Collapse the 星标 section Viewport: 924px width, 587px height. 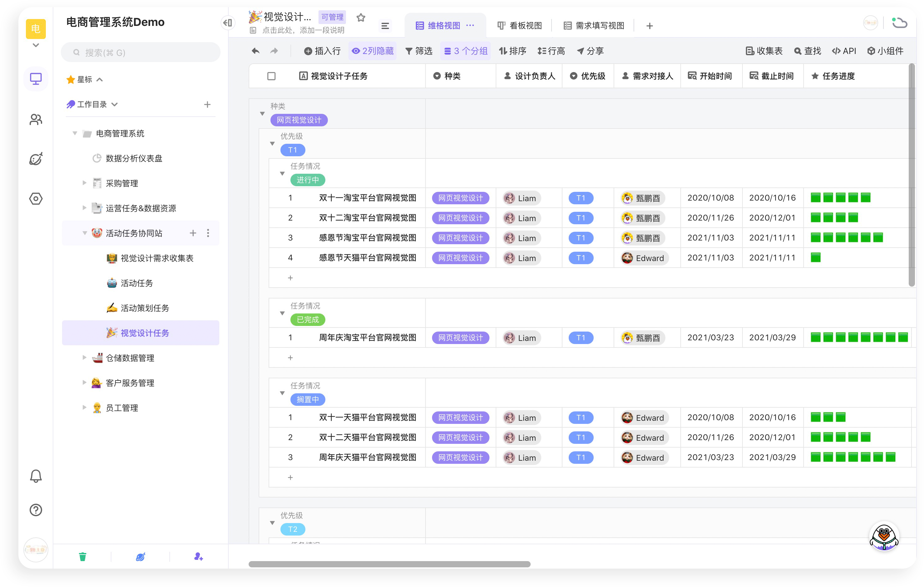(100, 80)
